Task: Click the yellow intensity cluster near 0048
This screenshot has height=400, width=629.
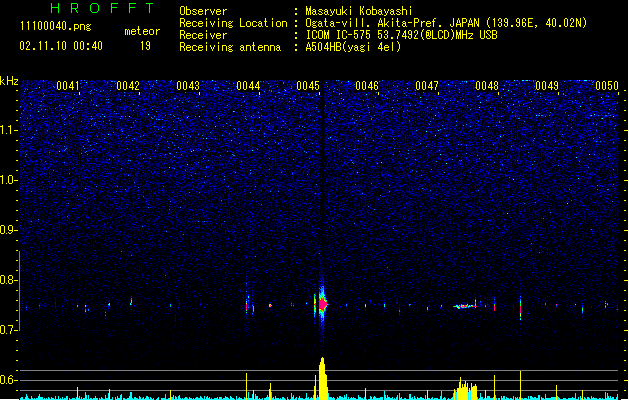Action: tap(465, 389)
